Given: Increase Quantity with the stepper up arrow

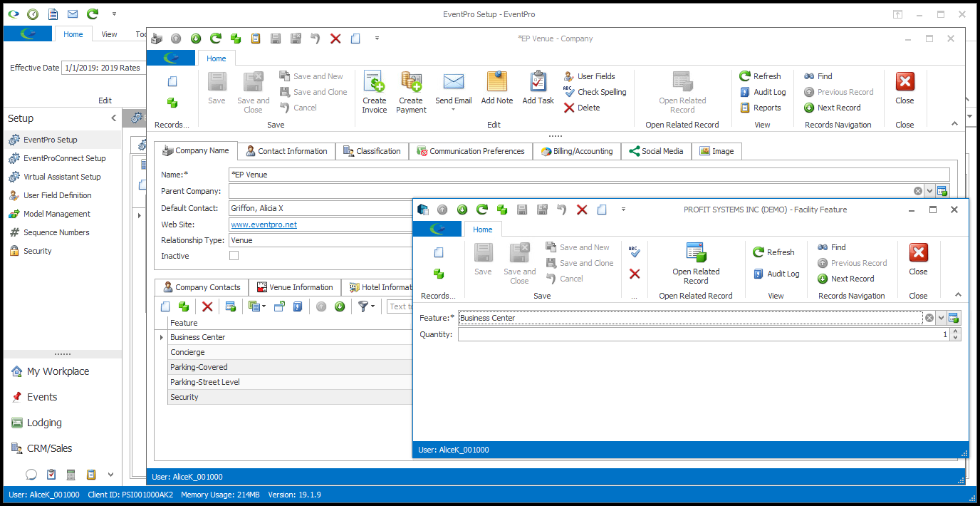Looking at the screenshot, I should point(955,331).
